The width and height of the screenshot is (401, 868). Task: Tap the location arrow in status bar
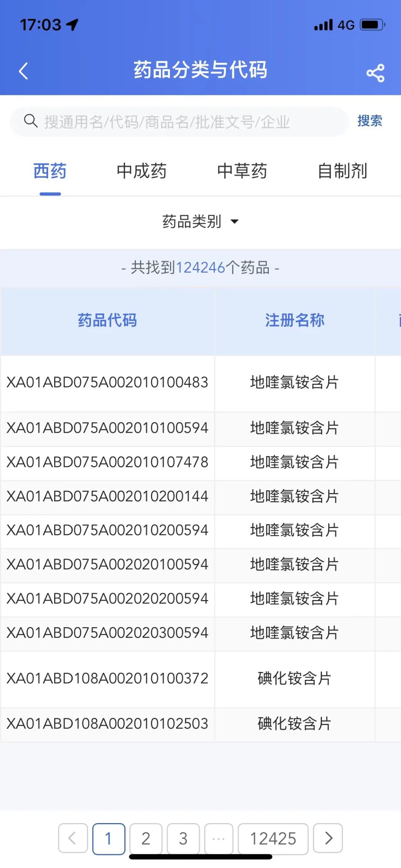[x=72, y=25]
